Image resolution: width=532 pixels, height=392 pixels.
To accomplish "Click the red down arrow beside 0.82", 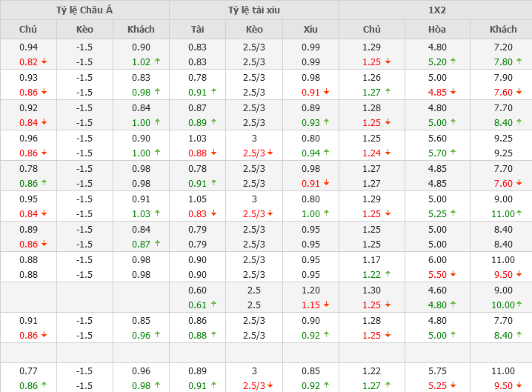I will pos(44,62).
